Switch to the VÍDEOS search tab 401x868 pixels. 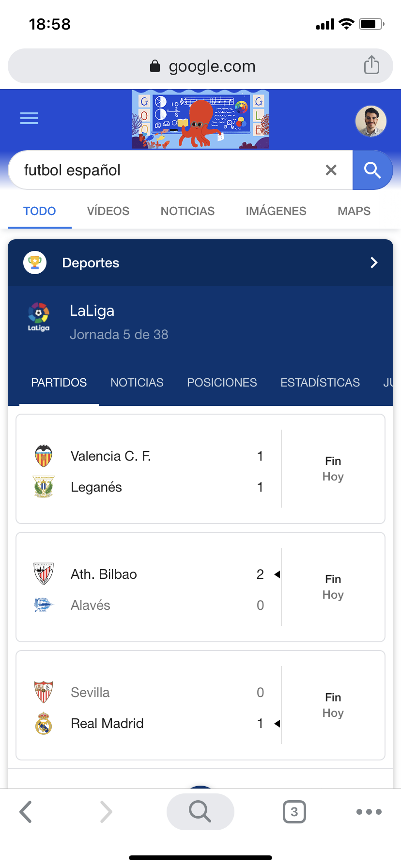(108, 211)
